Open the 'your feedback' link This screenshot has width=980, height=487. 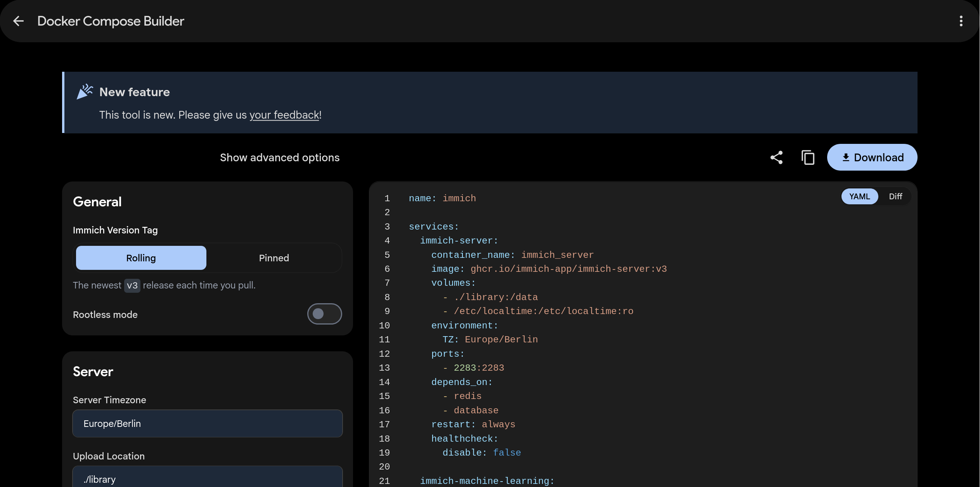(284, 115)
